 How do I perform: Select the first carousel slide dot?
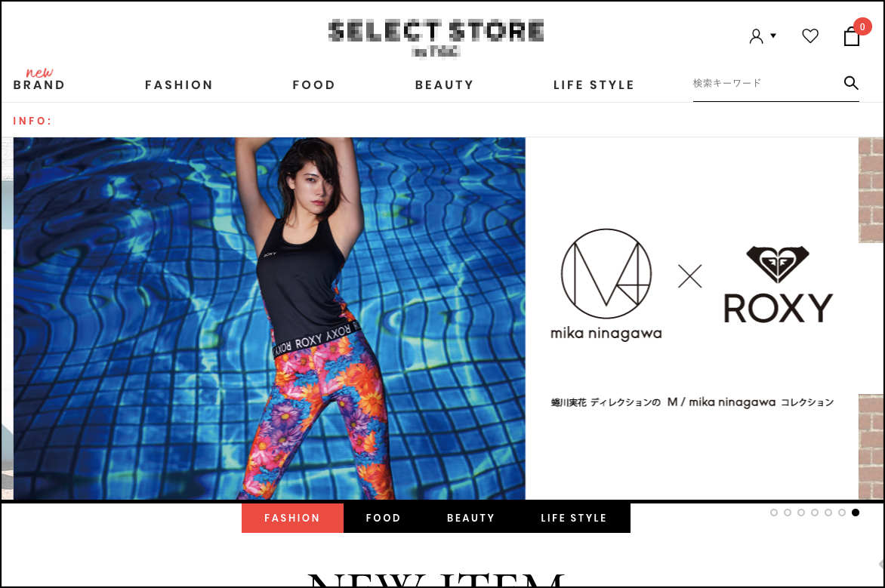click(x=774, y=513)
